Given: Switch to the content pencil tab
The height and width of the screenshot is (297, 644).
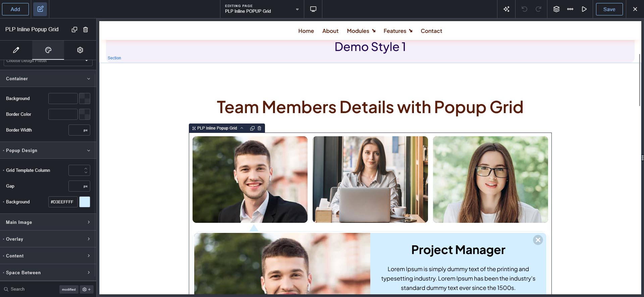Looking at the screenshot, I should coord(16,50).
